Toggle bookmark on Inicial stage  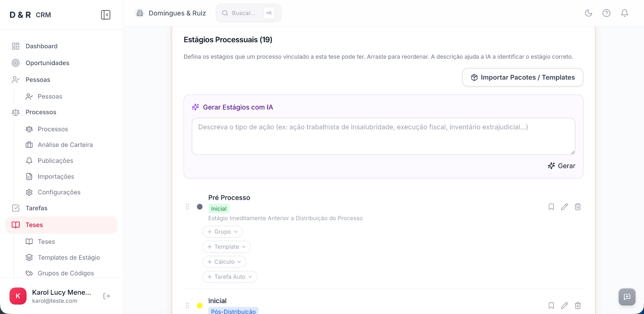(551, 306)
